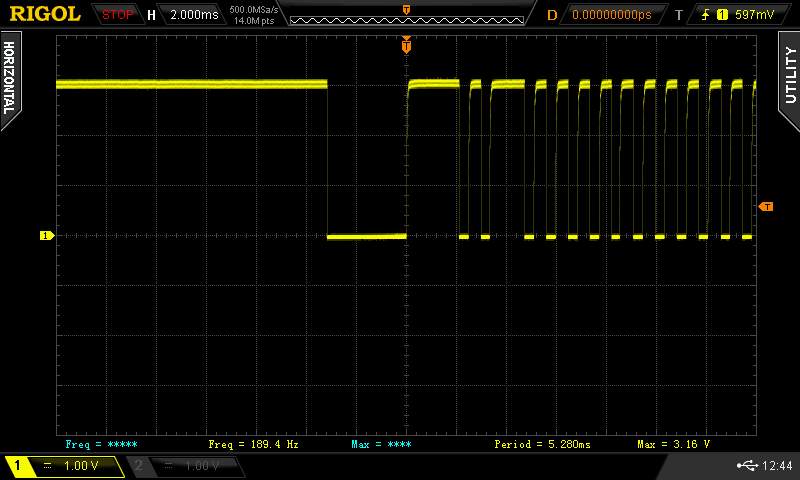Click the orange D delay icon
Screen dimensions: 800x480
click(552, 15)
